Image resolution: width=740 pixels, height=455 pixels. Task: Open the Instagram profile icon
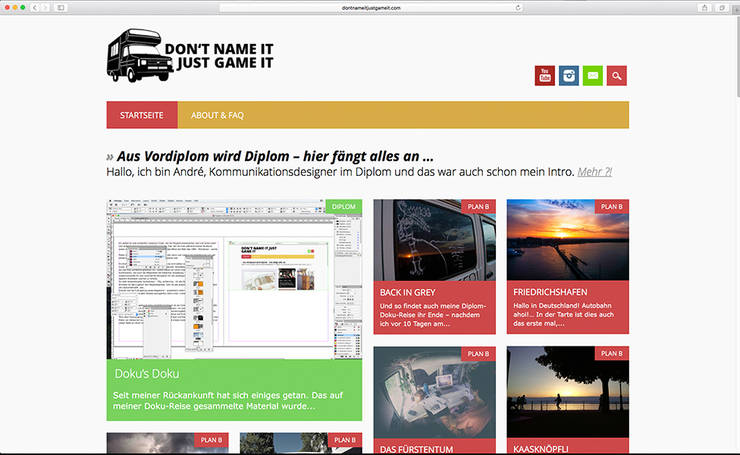tap(569, 76)
